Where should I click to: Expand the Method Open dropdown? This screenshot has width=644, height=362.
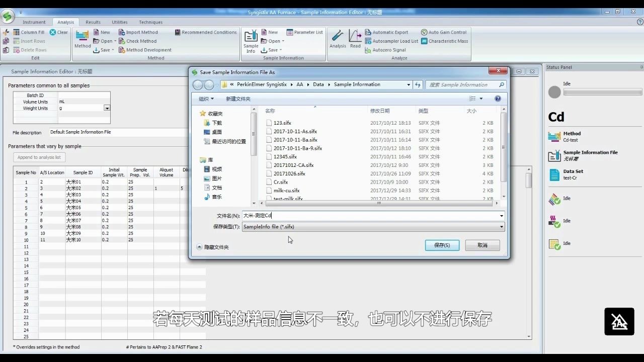[115, 41]
